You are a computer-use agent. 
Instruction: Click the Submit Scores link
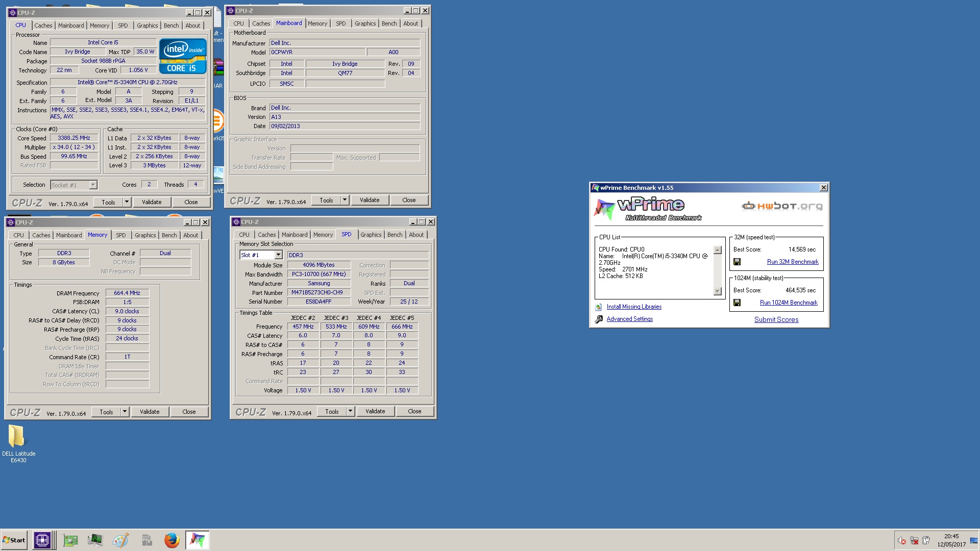pyautogui.click(x=776, y=320)
